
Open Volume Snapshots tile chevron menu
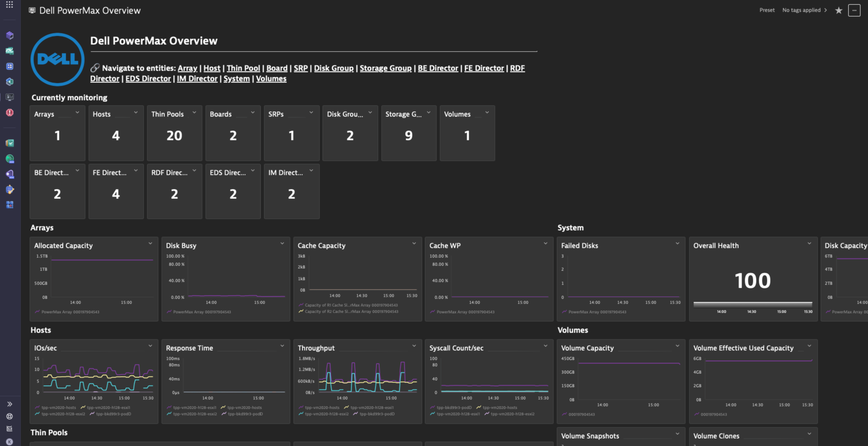[678, 434]
